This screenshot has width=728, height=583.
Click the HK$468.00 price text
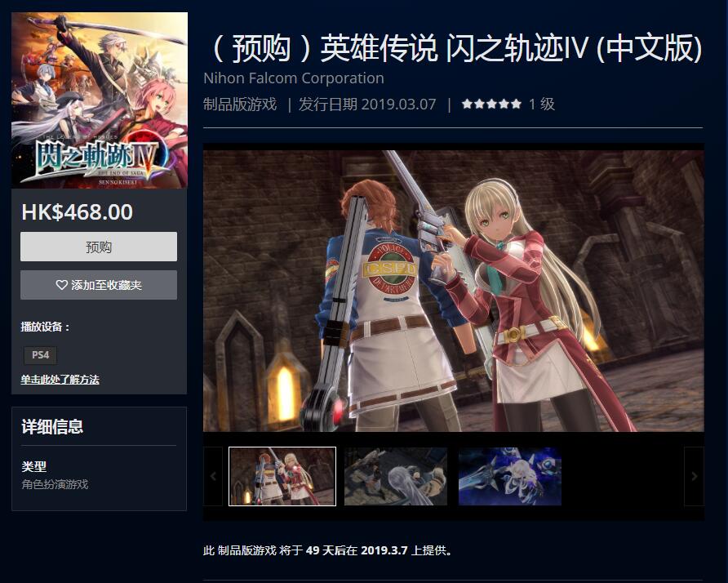tap(77, 212)
